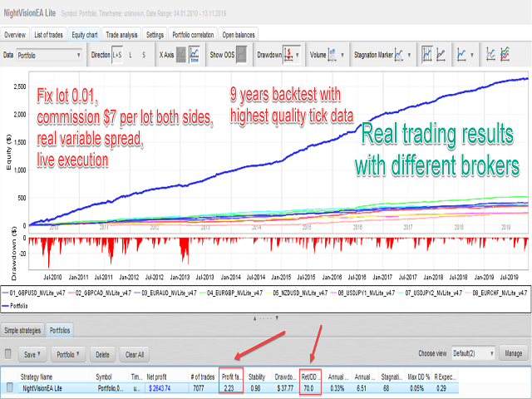The width and height of the screenshot is (532, 399).
Task: Click legend entry 05_NZDUSD_NVLite_v4.7
Action: click(298, 293)
